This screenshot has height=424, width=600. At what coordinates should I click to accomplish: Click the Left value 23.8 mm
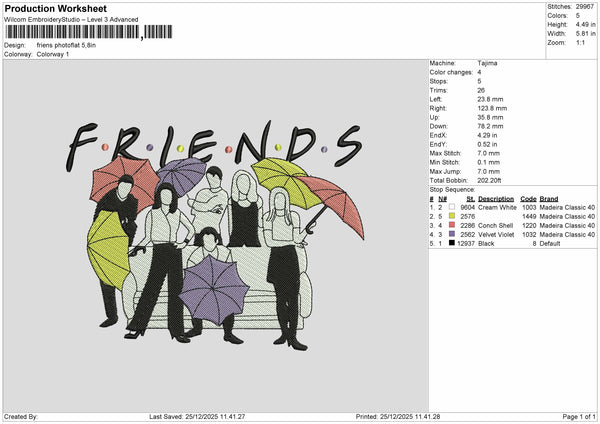490,99
